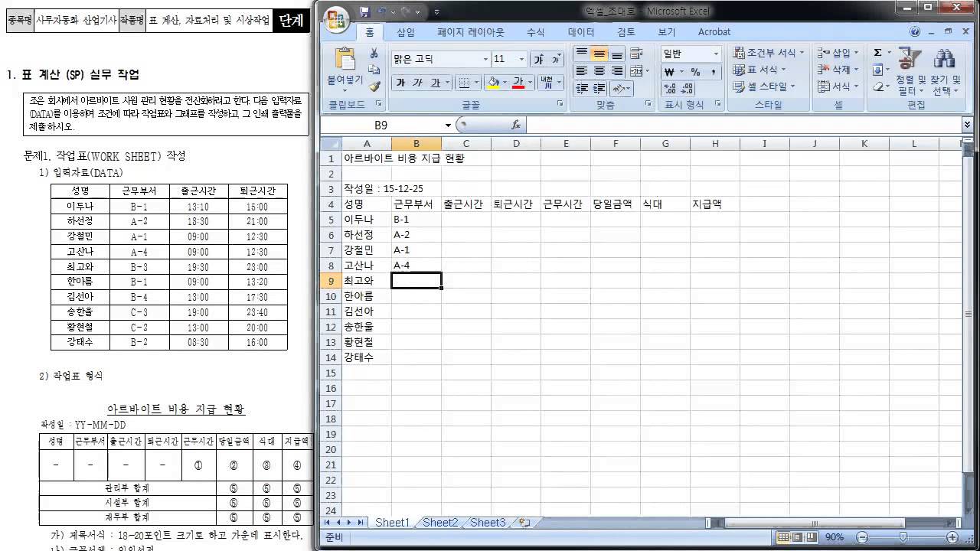Toggle center horizontal alignment
Screen dimensions: 980x551
(599, 71)
